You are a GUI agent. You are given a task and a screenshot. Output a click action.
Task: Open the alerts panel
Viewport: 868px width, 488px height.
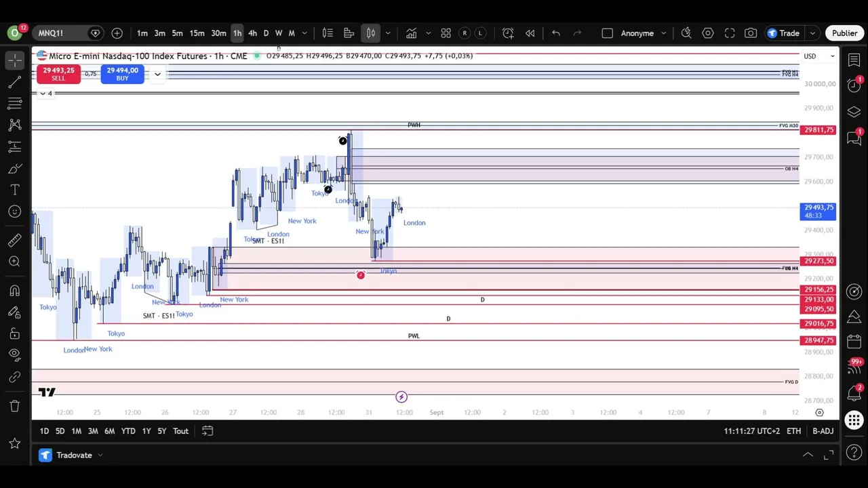(x=854, y=85)
